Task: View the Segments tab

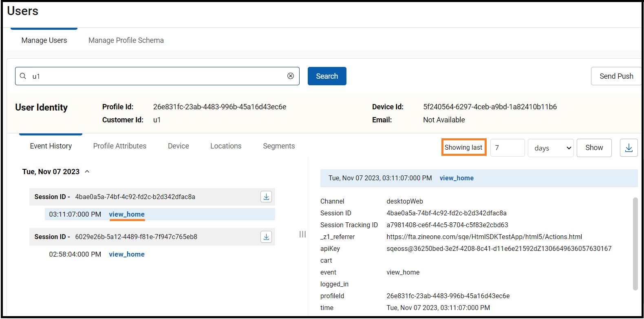Action: tap(279, 146)
